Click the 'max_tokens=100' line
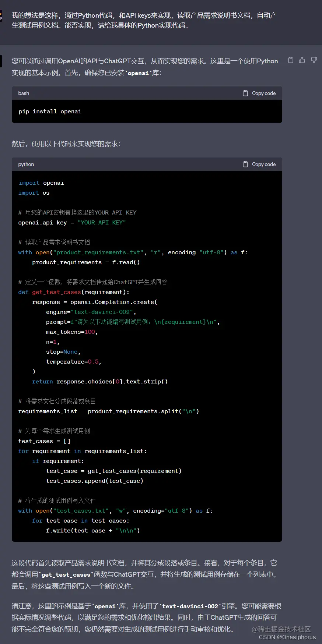This screenshot has height=644, width=322. coord(72,332)
